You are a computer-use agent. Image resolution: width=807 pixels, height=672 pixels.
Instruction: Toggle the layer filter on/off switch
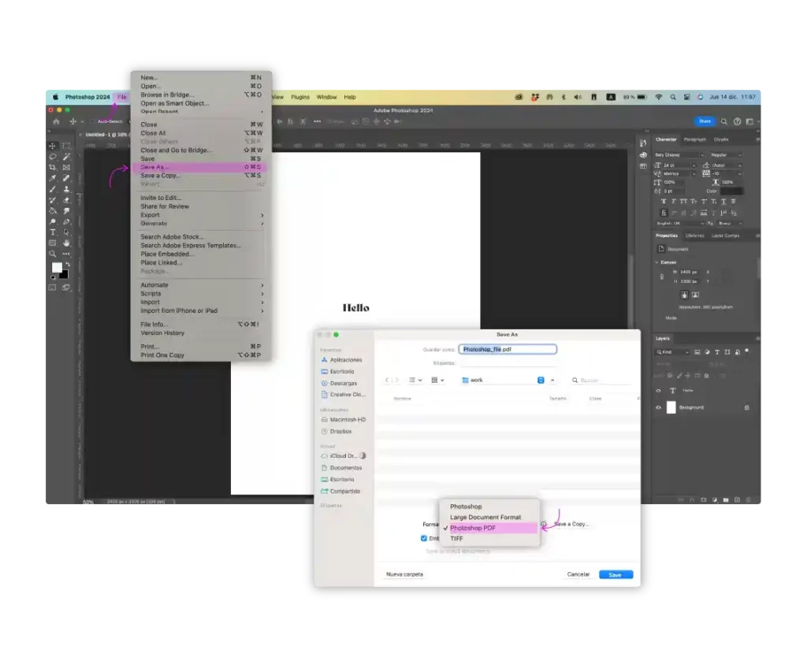(x=747, y=351)
